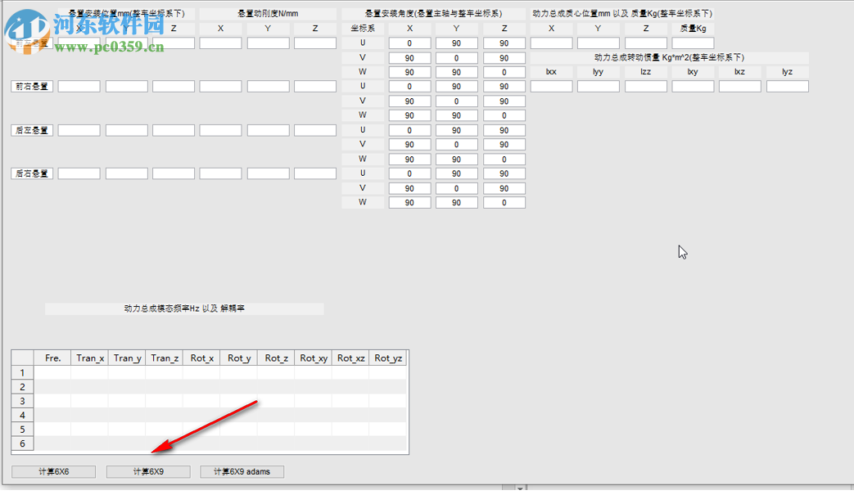854x504 pixels.
Task: Select result table row header 6
Action: click(x=22, y=443)
